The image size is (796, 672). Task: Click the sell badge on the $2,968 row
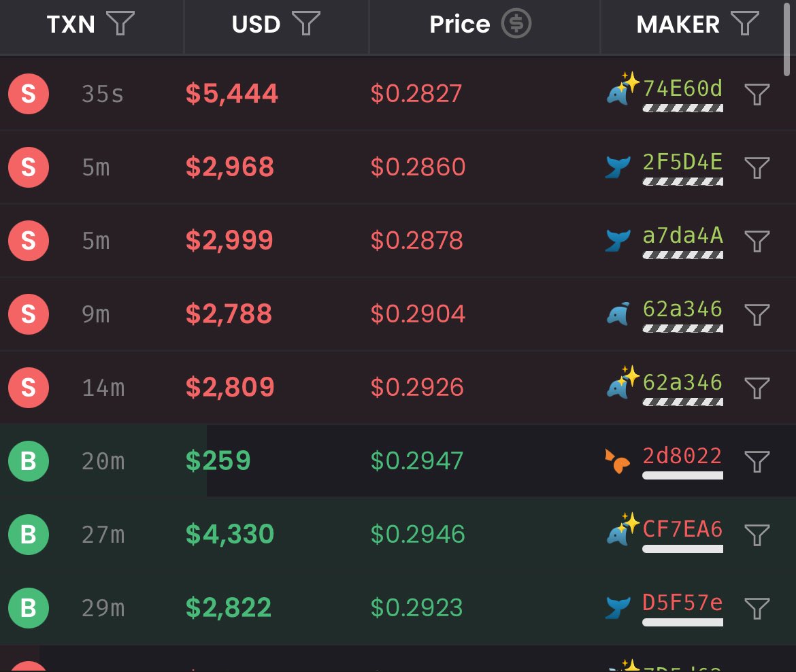point(29,167)
